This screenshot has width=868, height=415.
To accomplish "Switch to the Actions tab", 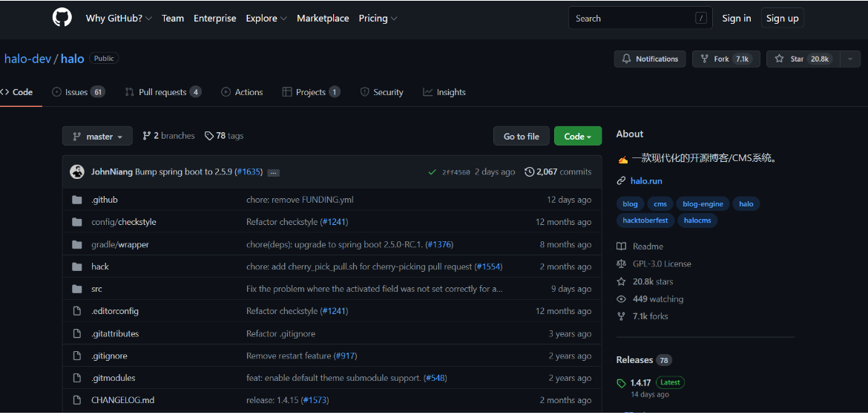I will 242,93.
